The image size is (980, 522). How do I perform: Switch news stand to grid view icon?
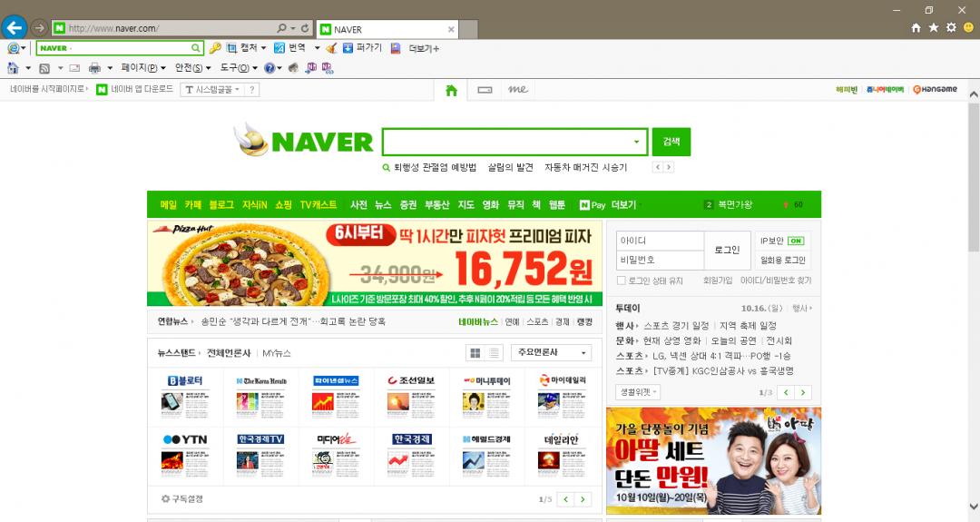point(474,353)
